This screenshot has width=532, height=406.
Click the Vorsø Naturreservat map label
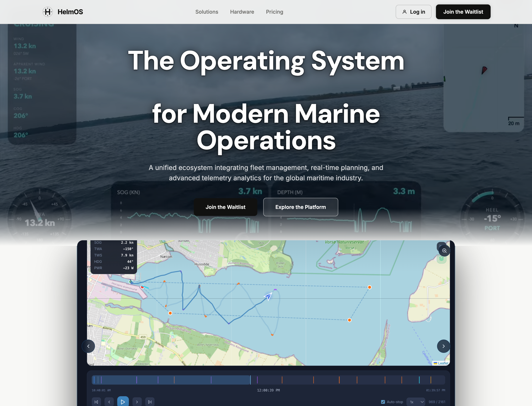pos(344,242)
